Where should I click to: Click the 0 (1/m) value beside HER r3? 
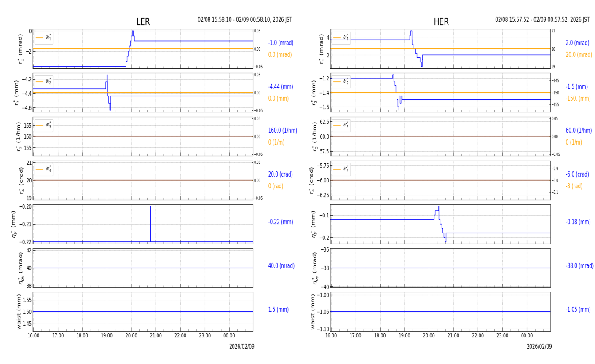(x=574, y=142)
